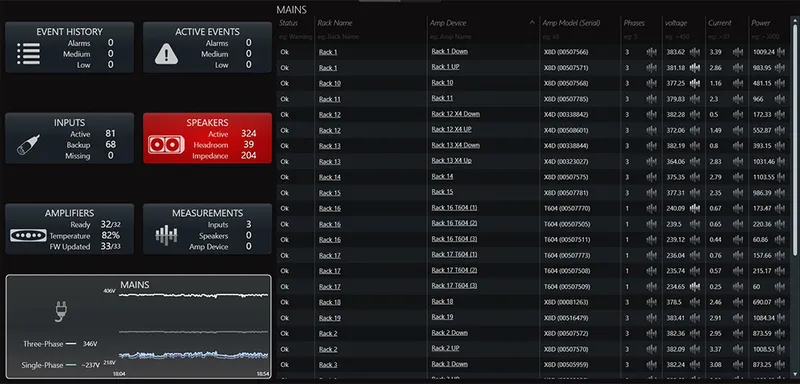Image resolution: width=800 pixels, height=384 pixels.
Task: Open the Rack 19 rack name link
Action: click(x=330, y=318)
